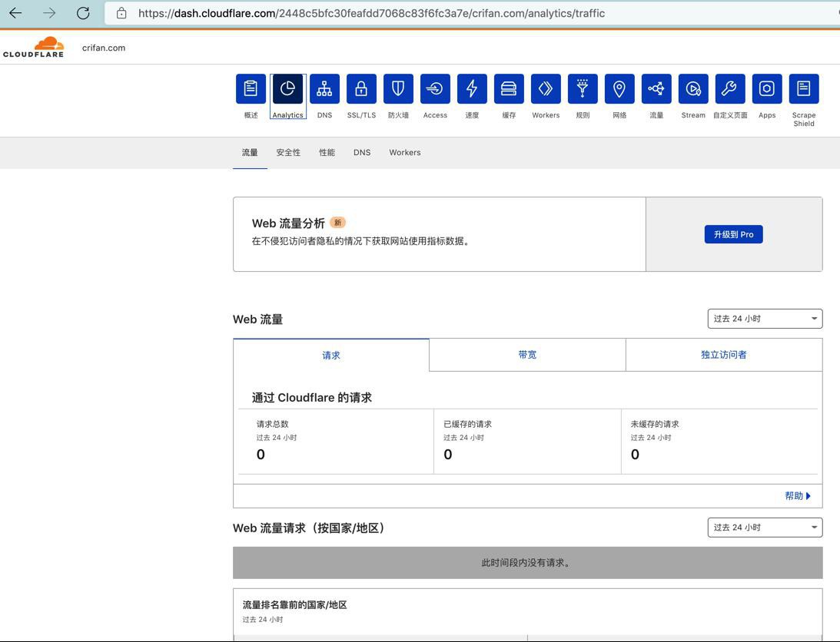Screen dimensions: 840x642
Task: Click the 流量排名靠前的国家/地区 heading
Action: coord(294,605)
